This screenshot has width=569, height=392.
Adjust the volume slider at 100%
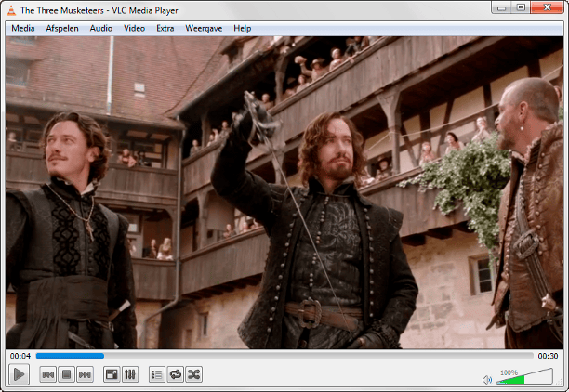point(524,377)
